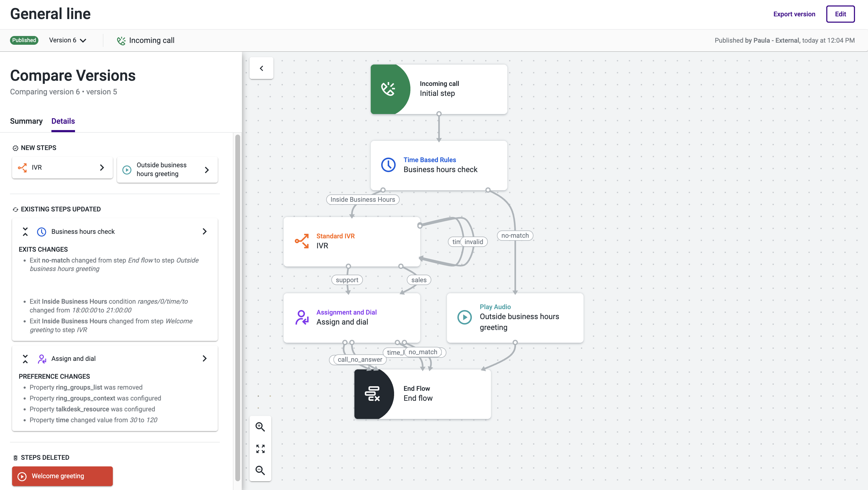868x490 pixels.
Task: Go to Business hours check step chevron
Action: (x=204, y=231)
